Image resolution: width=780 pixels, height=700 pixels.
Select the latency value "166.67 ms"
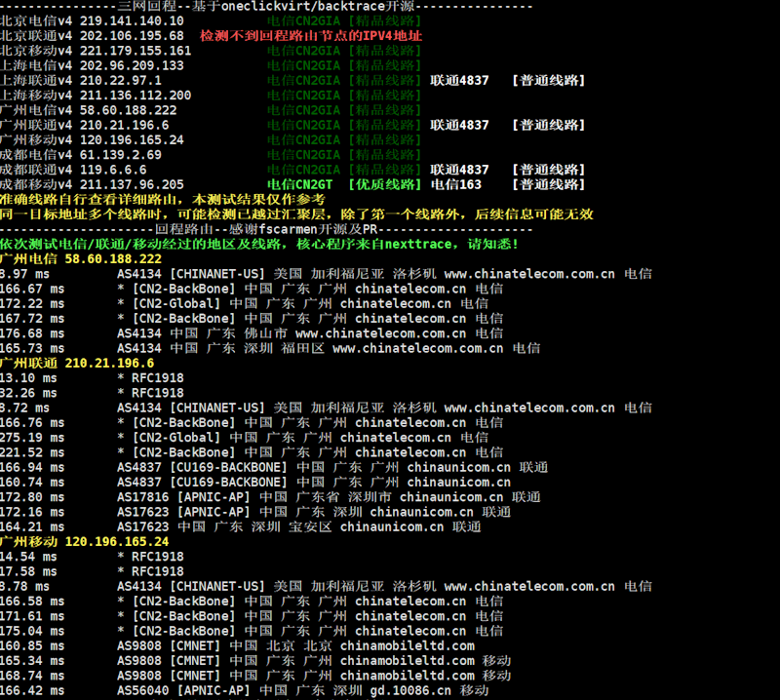32,290
